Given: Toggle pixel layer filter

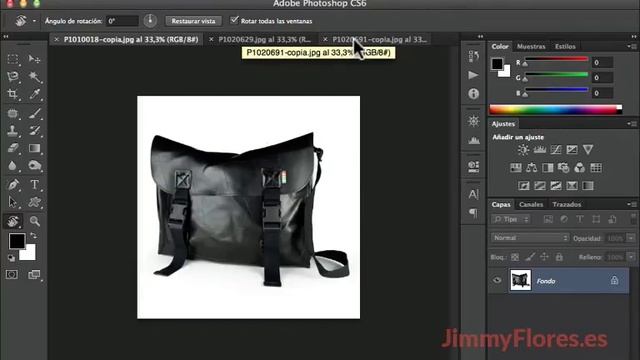Looking at the screenshot, I should (548, 219).
